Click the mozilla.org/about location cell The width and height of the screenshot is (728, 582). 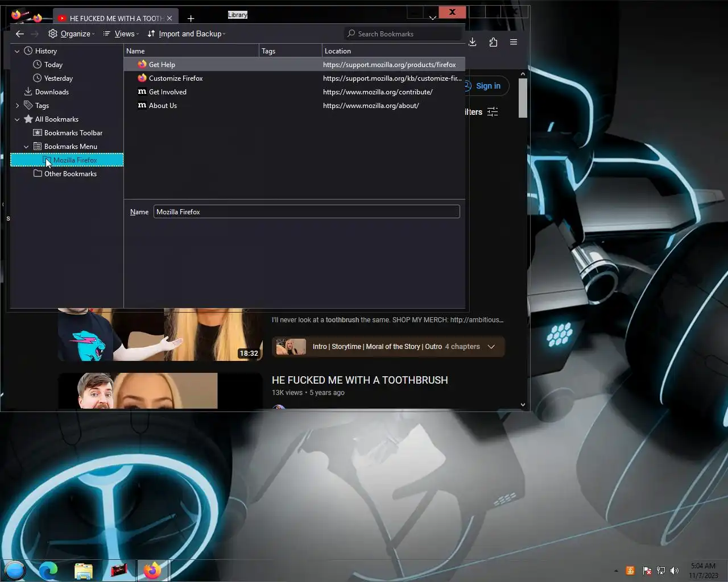click(x=371, y=106)
